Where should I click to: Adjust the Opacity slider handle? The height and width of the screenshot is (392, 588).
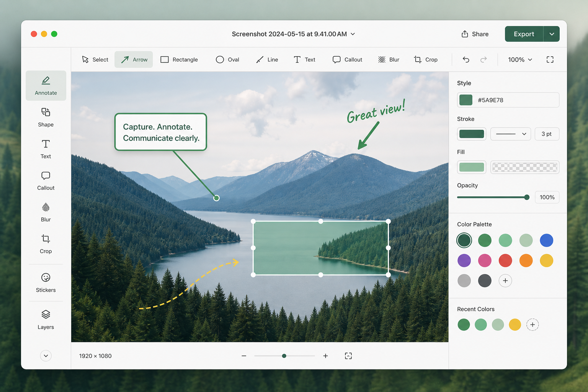click(x=527, y=197)
